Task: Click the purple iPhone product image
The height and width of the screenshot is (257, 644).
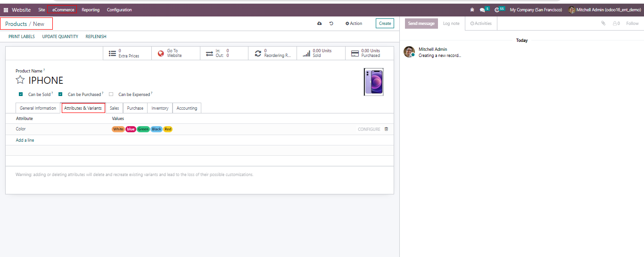Action: pyautogui.click(x=373, y=82)
